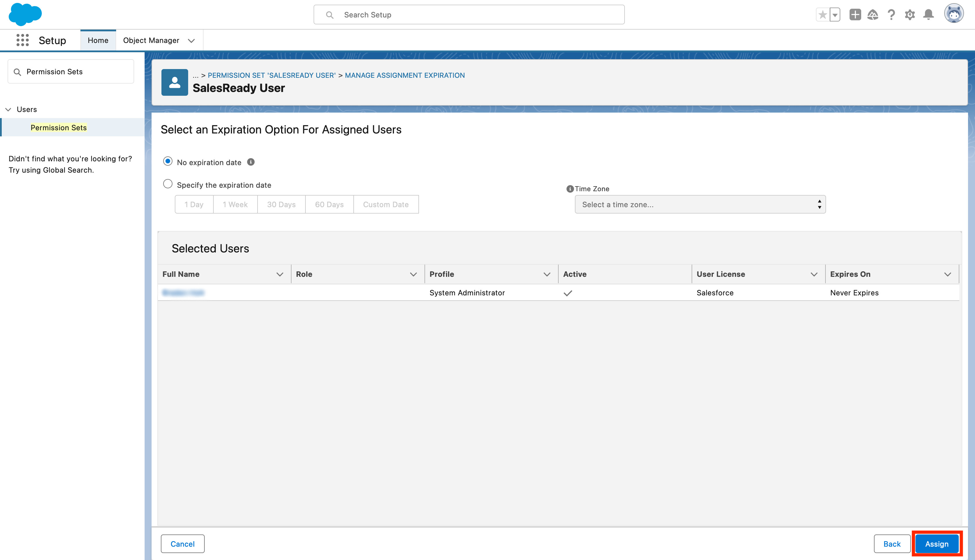Select Specify the expiration date radio button
This screenshot has width=975, height=560.
[x=168, y=184]
